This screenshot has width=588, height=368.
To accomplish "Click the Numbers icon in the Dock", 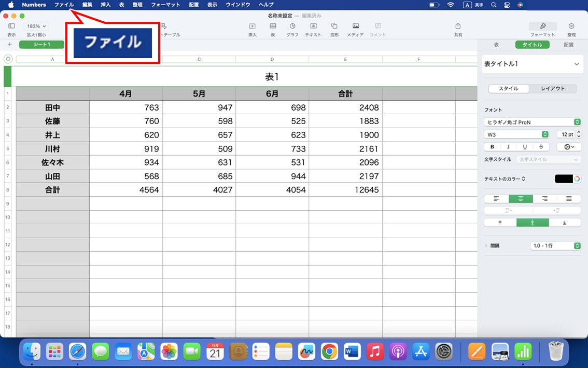I will (523, 351).
